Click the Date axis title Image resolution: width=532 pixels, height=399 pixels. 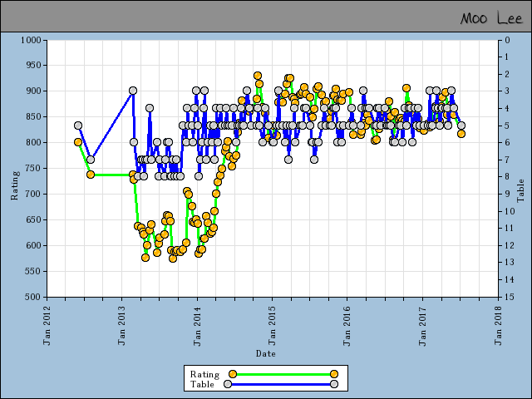265,353
